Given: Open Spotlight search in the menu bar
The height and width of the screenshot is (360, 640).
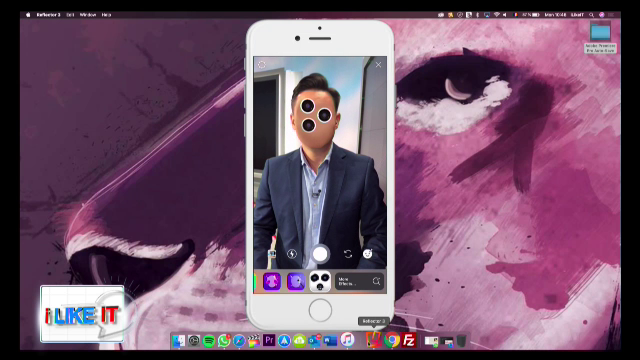Looking at the screenshot, I should 591,15.
